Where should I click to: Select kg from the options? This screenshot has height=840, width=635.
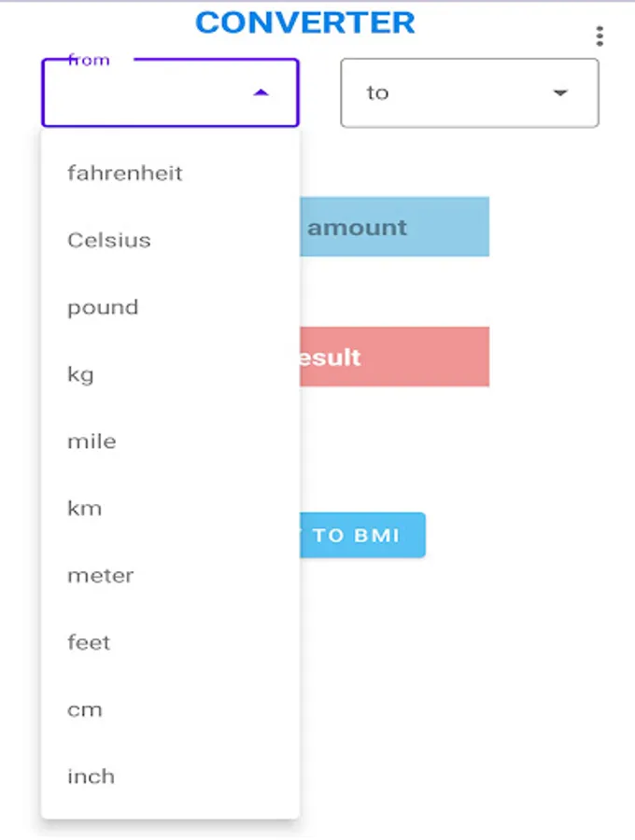click(x=81, y=374)
